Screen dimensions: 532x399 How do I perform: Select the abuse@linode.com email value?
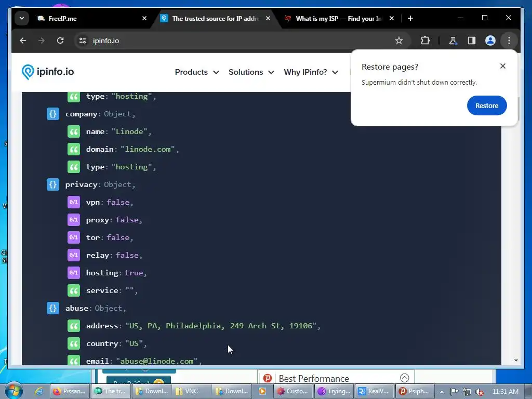pyautogui.click(x=157, y=361)
